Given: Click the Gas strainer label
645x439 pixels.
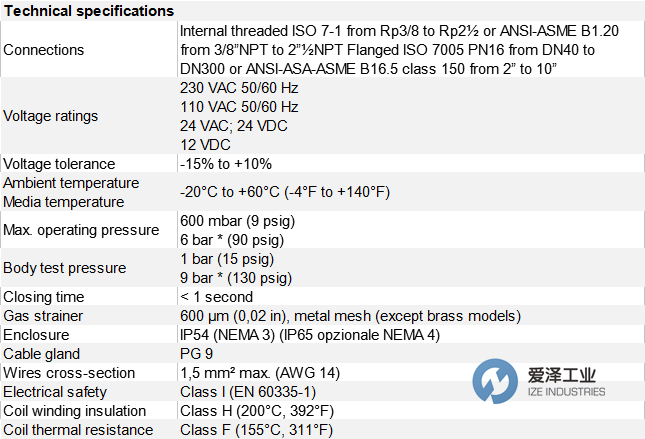Looking at the screenshot, I should pyautogui.click(x=45, y=316).
